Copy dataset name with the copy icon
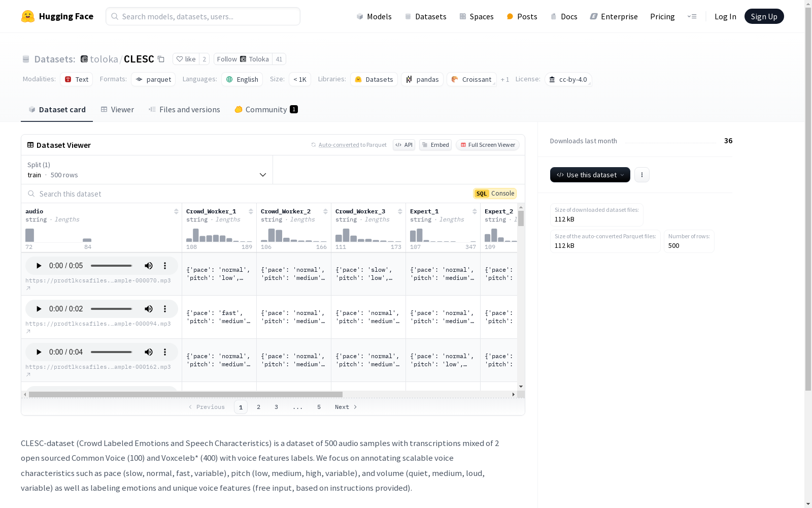Image resolution: width=812 pixels, height=508 pixels. [x=161, y=59]
